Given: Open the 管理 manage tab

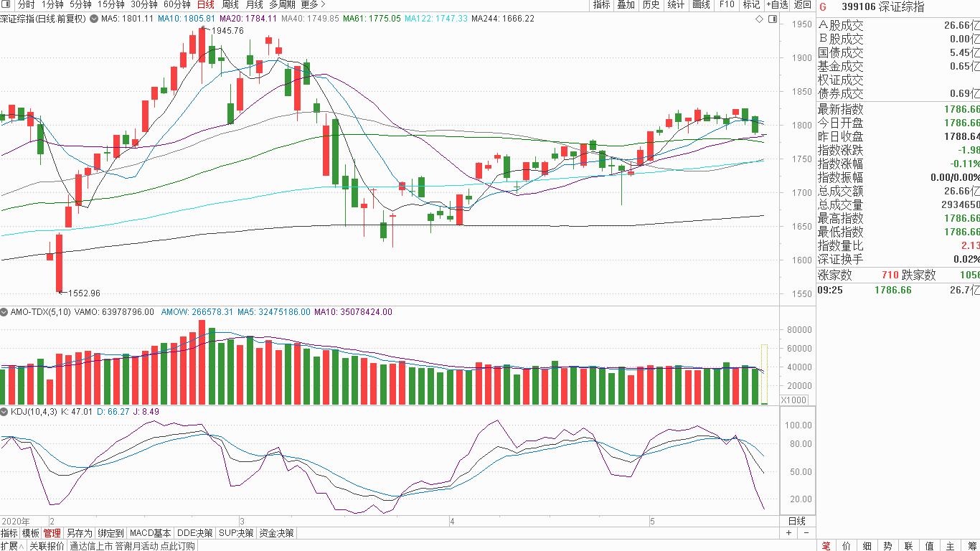Looking at the screenshot, I should tap(52, 533).
